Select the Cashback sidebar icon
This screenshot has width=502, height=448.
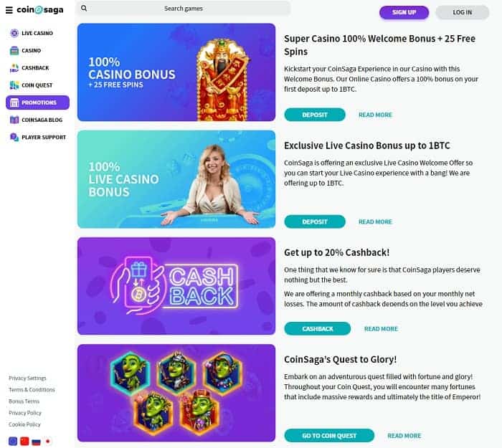point(14,68)
